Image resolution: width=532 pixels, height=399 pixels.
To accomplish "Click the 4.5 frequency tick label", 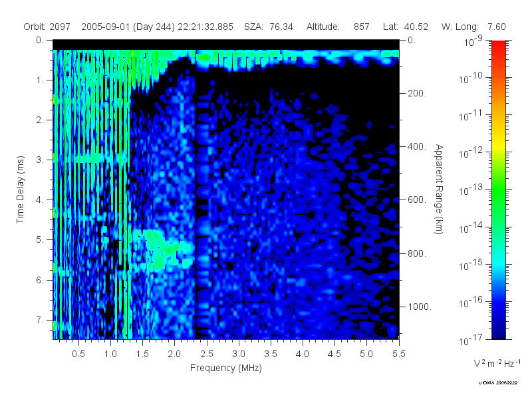I will pyautogui.click(x=334, y=354).
